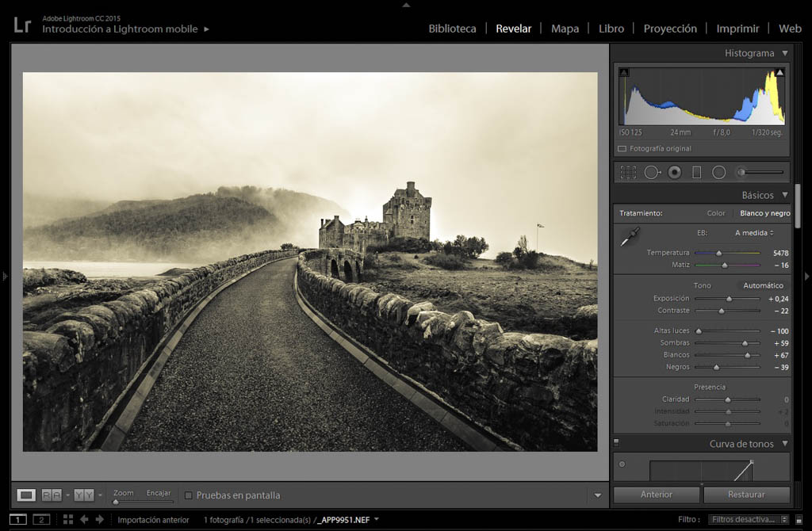Viewport: 812px width, 531px height.
Task: Grab the white balance eyedropper
Action: 630,236
